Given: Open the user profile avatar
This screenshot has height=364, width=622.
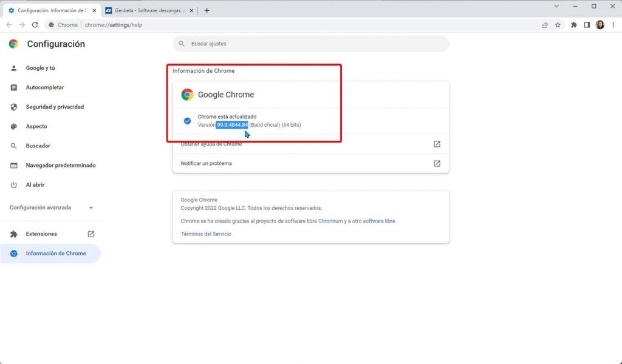Looking at the screenshot, I should coord(600,25).
